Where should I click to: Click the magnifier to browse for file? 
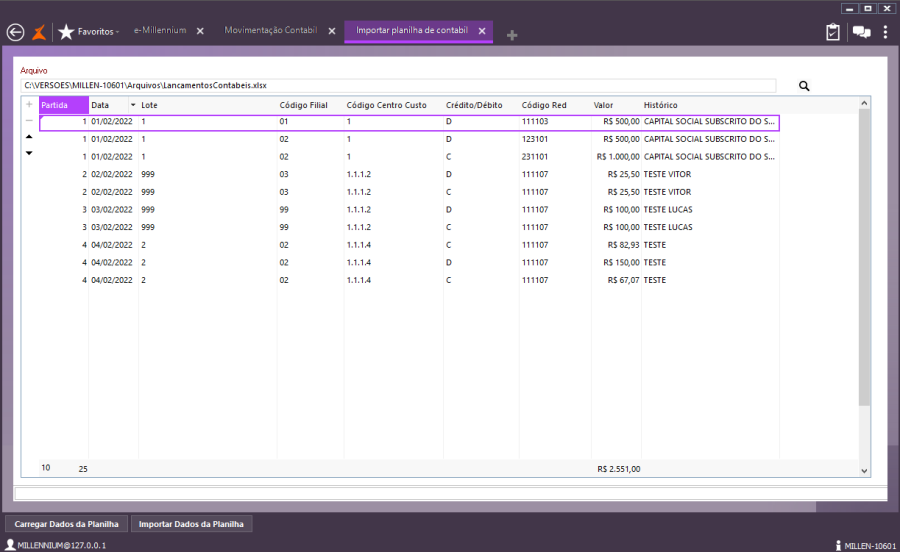click(x=804, y=86)
